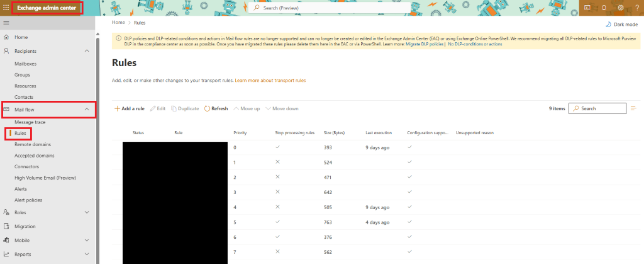Open the app launcher waffle icon
This screenshot has width=644, height=264.
[x=6, y=8]
